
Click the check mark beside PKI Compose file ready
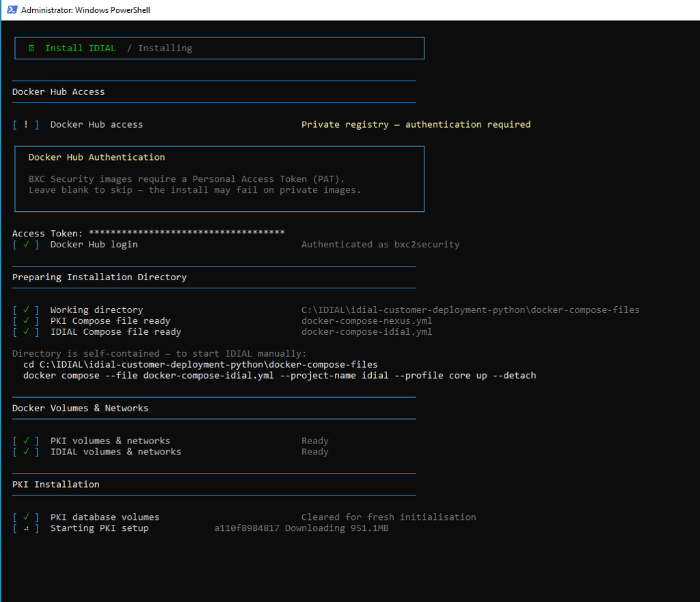(x=26, y=320)
